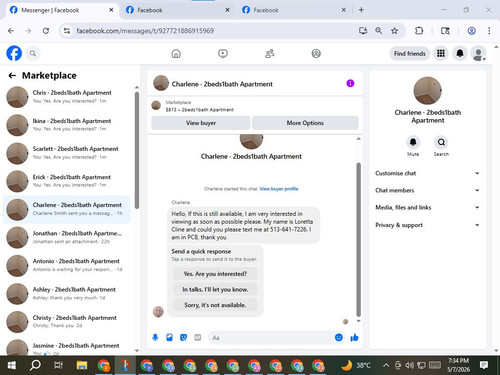The width and height of the screenshot is (500, 375).
Task: Expand the Privacy & support section
Action: point(427,225)
